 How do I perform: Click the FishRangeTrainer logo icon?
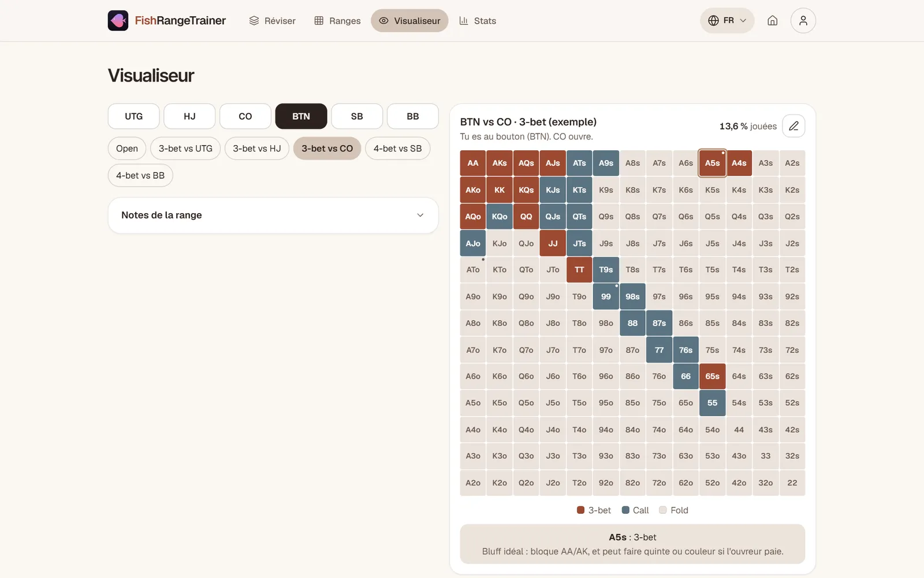[118, 20]
